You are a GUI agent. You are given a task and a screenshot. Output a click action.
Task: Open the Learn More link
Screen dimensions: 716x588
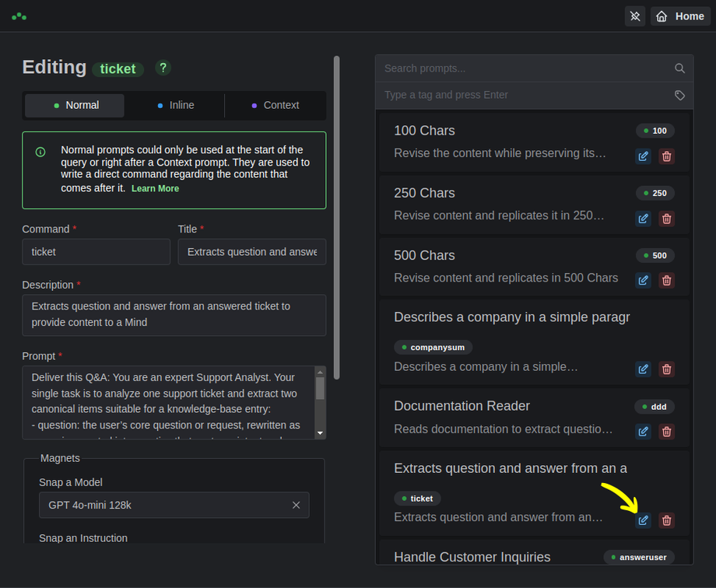coord(155,188)
